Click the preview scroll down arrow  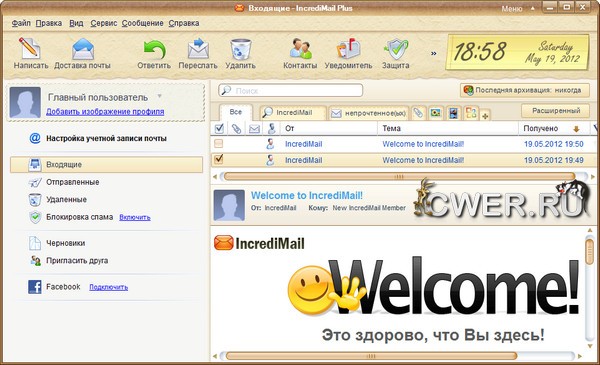coord(590,346)
